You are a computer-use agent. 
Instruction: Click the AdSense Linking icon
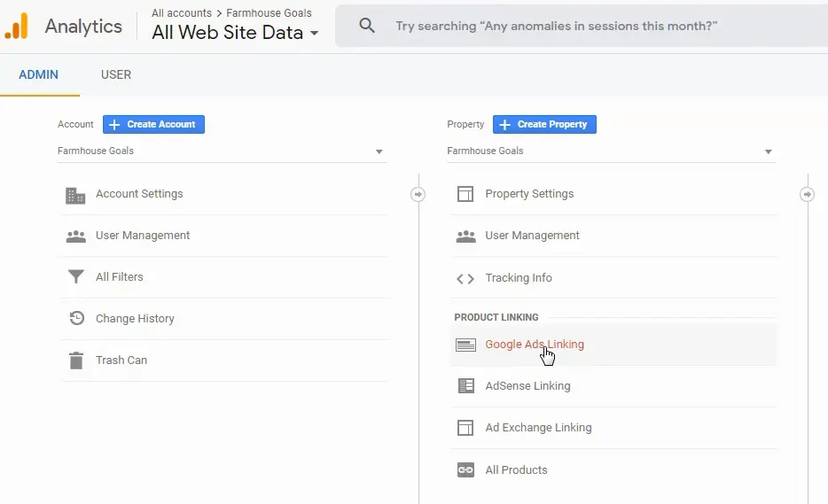[465, 386]
